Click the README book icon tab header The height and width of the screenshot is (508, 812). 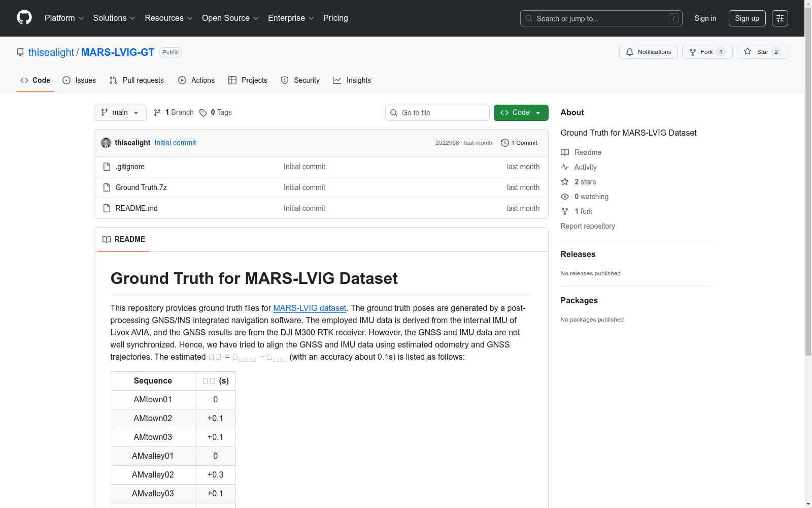(x=107, y=239)
